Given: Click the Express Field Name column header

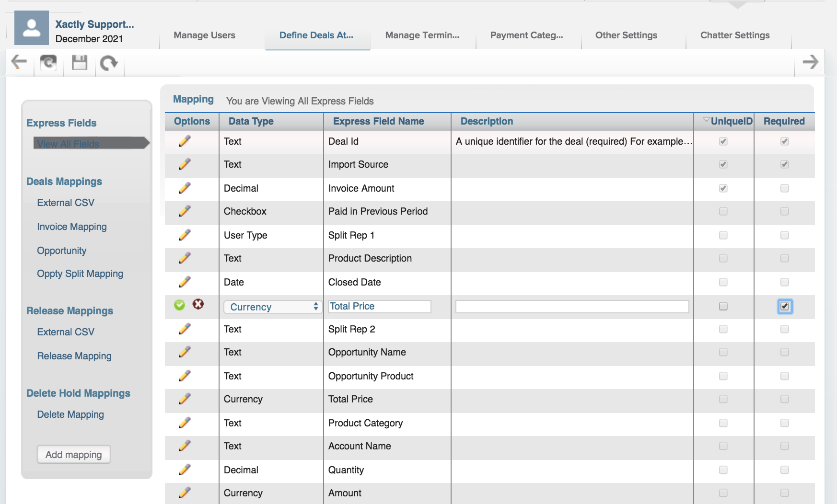Looking at the screenshot, I should point(379,121).
